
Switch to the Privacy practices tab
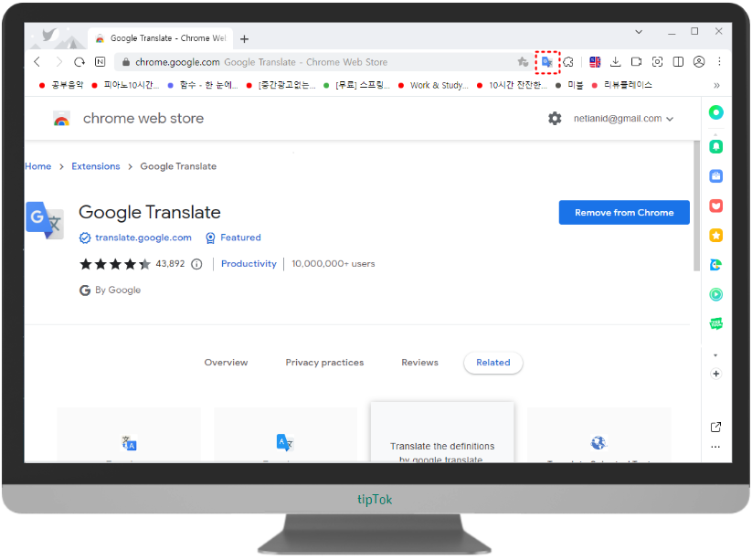click(324, 363)
